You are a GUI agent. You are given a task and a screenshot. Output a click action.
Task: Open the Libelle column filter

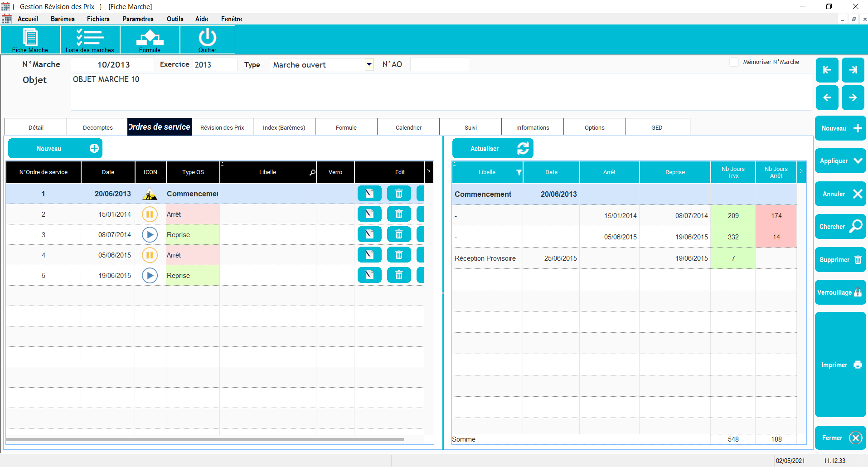pyautogui.click(x=519, y=172)
